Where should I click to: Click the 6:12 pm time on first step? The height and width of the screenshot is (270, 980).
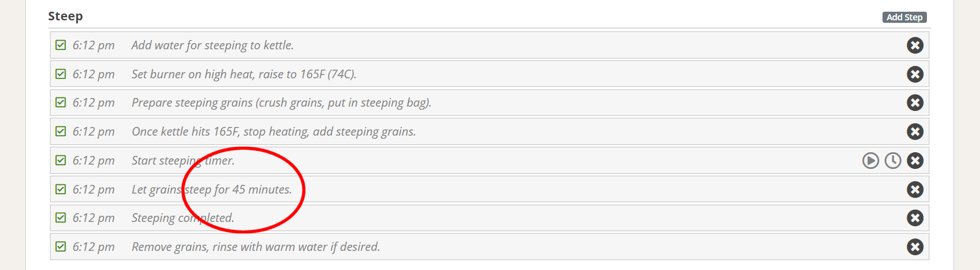point(94,46)
